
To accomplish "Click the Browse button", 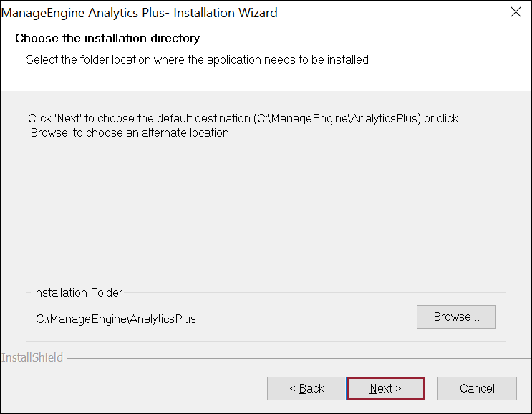I will tap(456, 317).
